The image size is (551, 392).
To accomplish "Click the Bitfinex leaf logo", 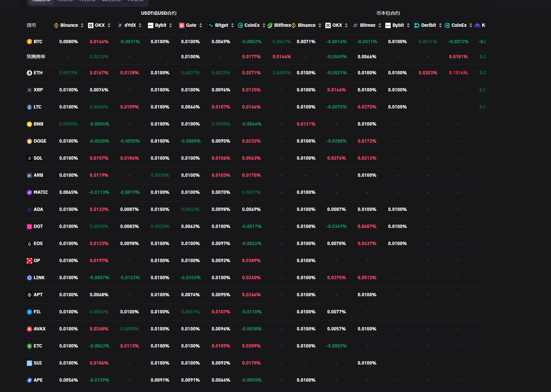I will [270, 25].
